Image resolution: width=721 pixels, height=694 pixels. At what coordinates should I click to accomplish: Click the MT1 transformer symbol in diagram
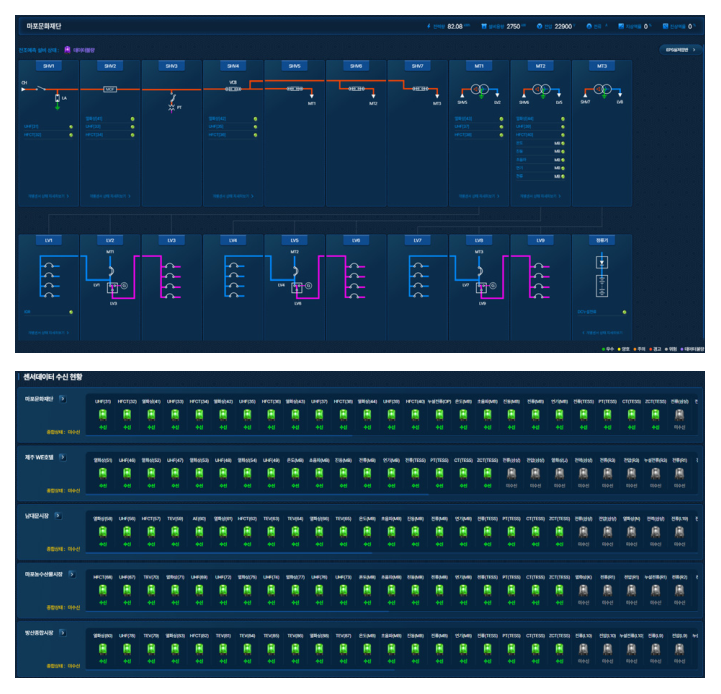coord(479,89)
